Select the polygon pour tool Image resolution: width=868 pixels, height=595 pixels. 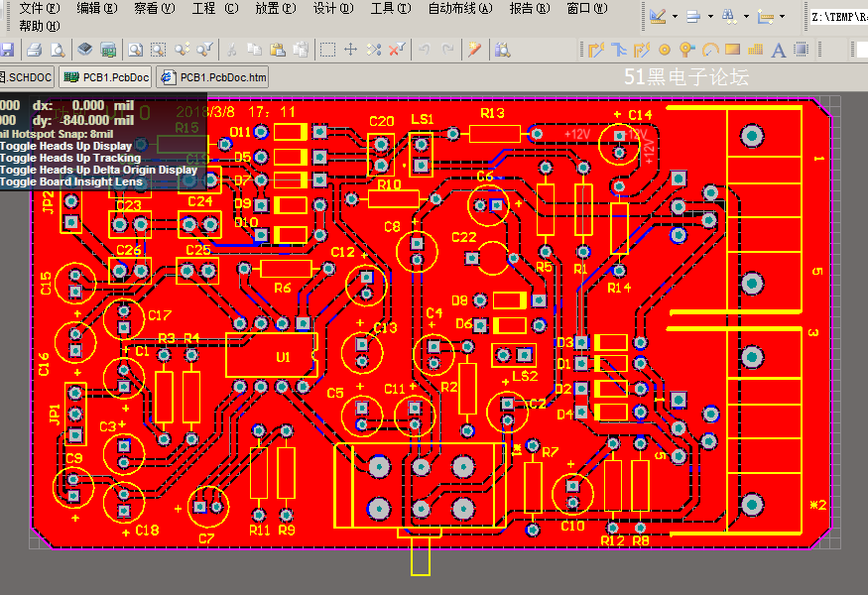[755, 51]
